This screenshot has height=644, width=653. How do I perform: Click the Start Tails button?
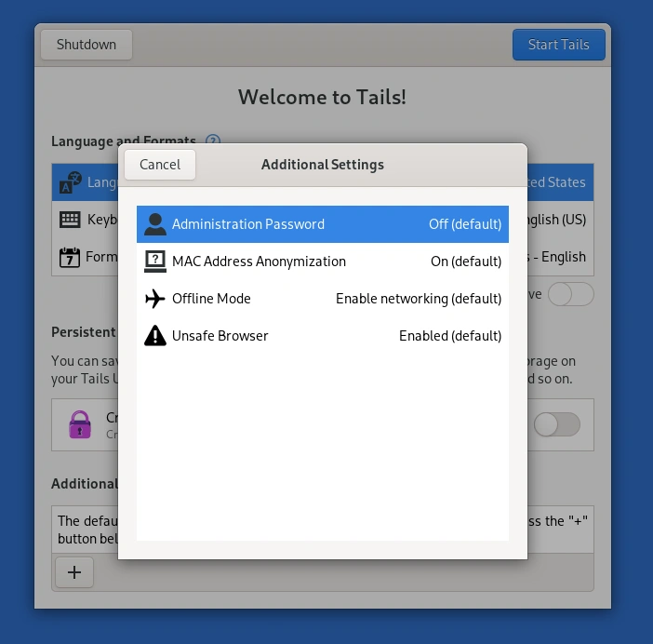coord(558,45)
